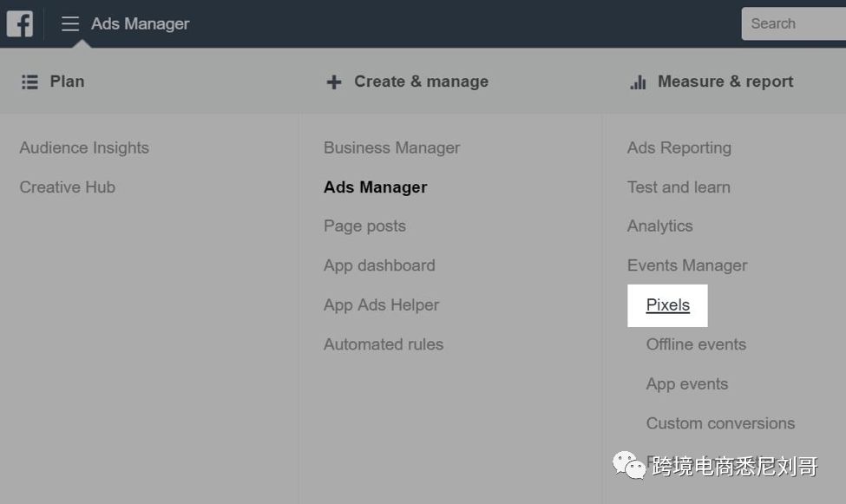Open Audience Insights
This screenshot has height=504, width=846.
pyautogui.click(x=84, y=147)
